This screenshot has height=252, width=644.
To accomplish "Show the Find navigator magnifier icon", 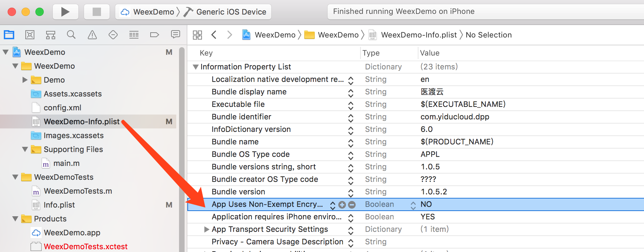I will (x=71, y=35).
